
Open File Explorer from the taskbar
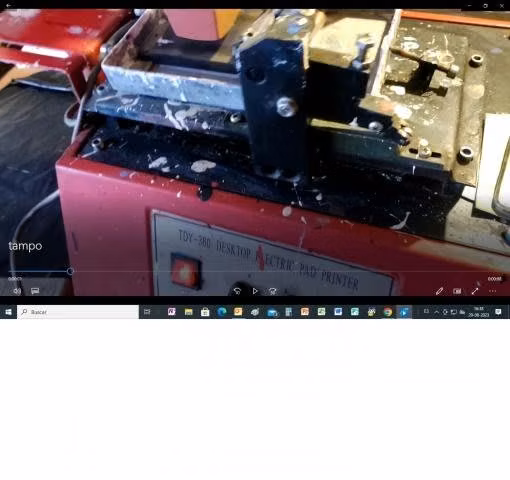tap(188, 312)
